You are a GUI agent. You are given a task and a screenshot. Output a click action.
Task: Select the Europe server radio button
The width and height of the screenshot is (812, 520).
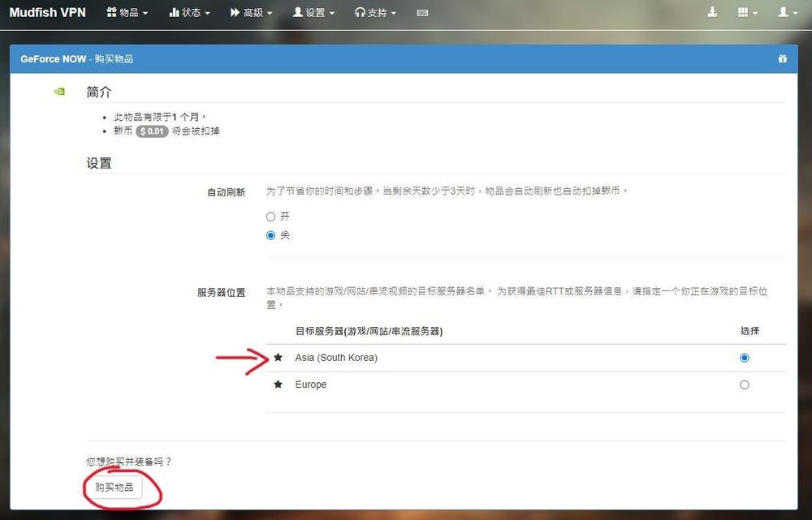744,385
